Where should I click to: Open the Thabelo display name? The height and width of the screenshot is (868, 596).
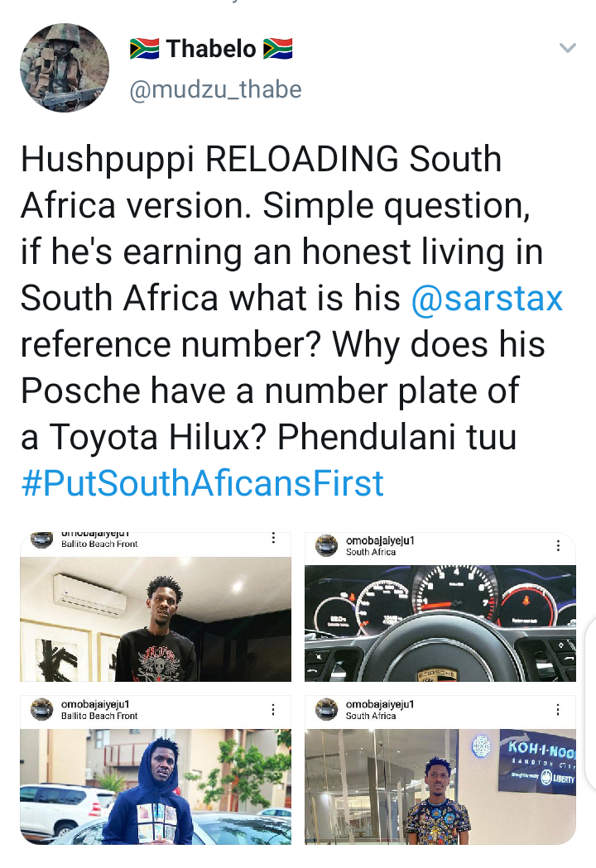(211, 49)
